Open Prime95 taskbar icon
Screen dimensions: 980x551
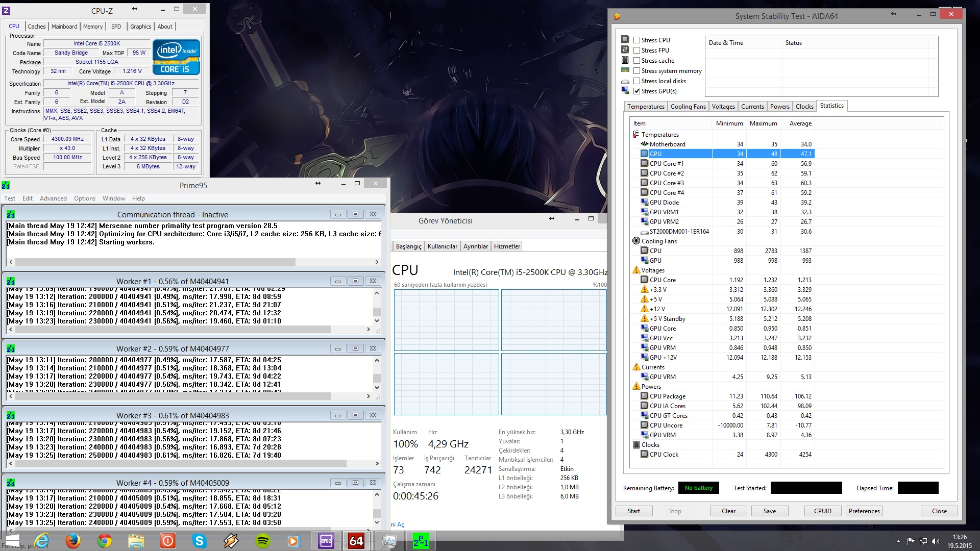point(421,541)
